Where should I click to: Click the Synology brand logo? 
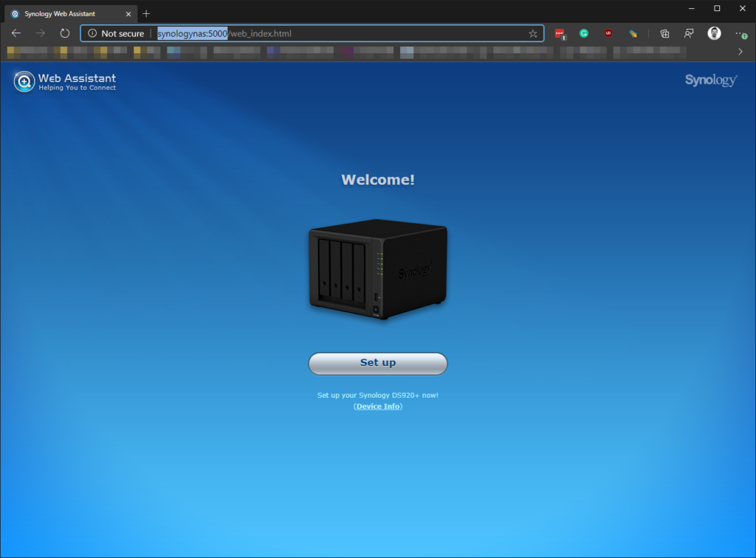[711, 80]
